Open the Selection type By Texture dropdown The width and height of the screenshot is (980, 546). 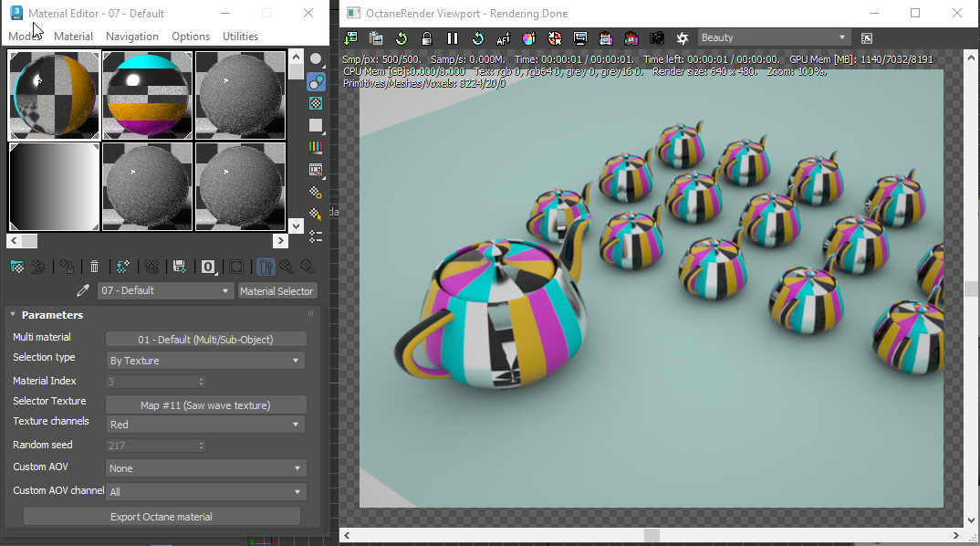205,361
